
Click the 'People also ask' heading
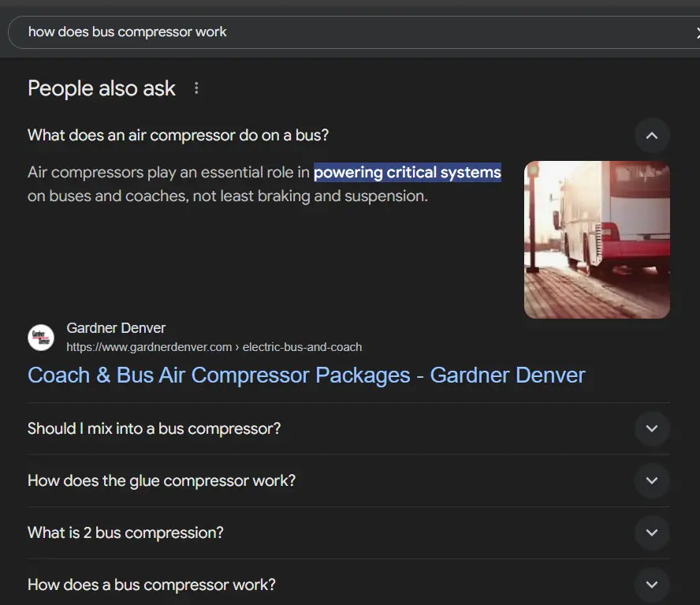tap(101, 88)
